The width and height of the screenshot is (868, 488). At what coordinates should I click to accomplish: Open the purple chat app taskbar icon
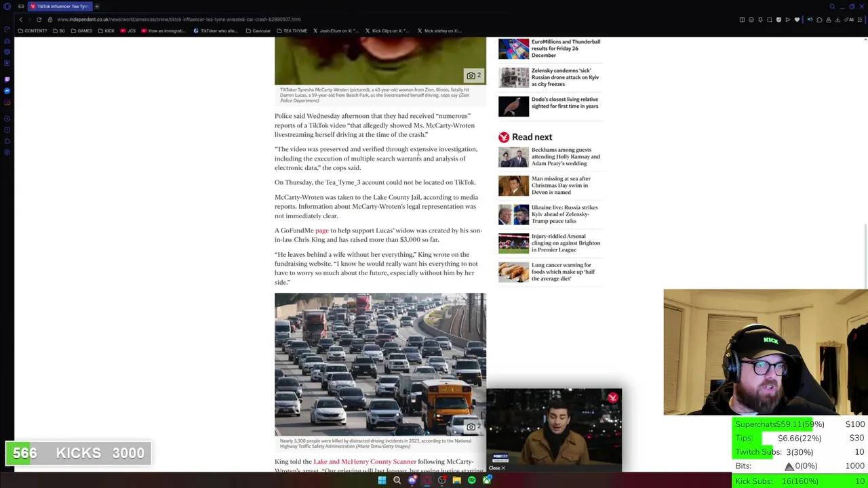pyautogui.click(x=412, y=481)
